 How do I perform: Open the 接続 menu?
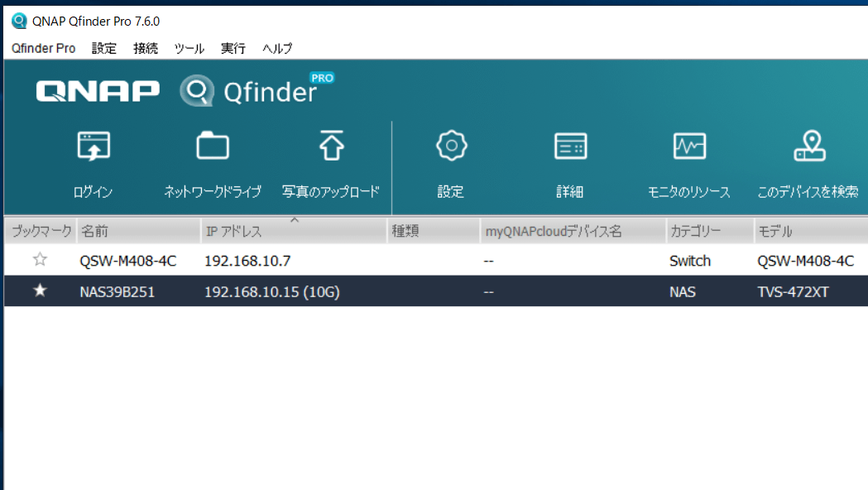click(x=146, y=48)
